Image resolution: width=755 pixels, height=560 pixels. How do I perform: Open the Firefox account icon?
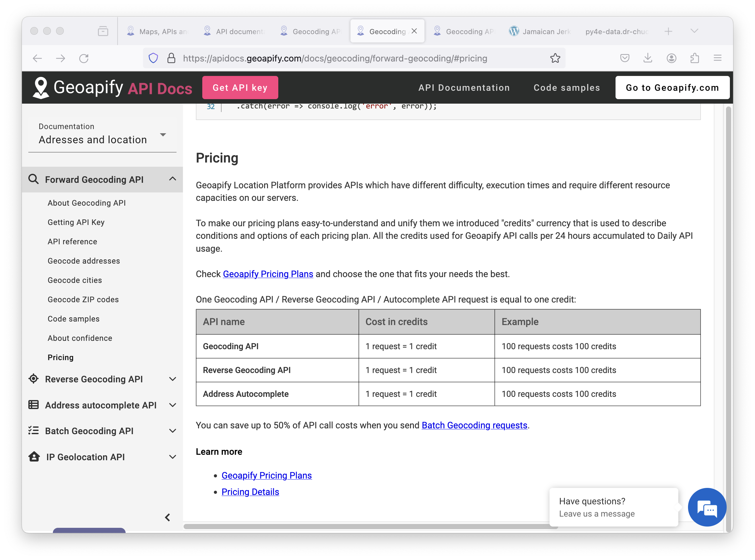coord(671,58)
